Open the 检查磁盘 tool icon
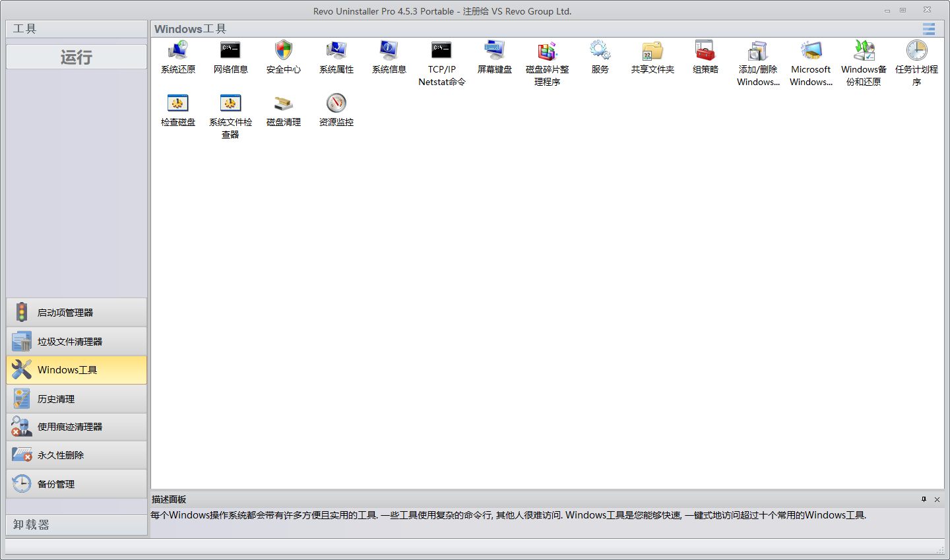 pos(178,104)
